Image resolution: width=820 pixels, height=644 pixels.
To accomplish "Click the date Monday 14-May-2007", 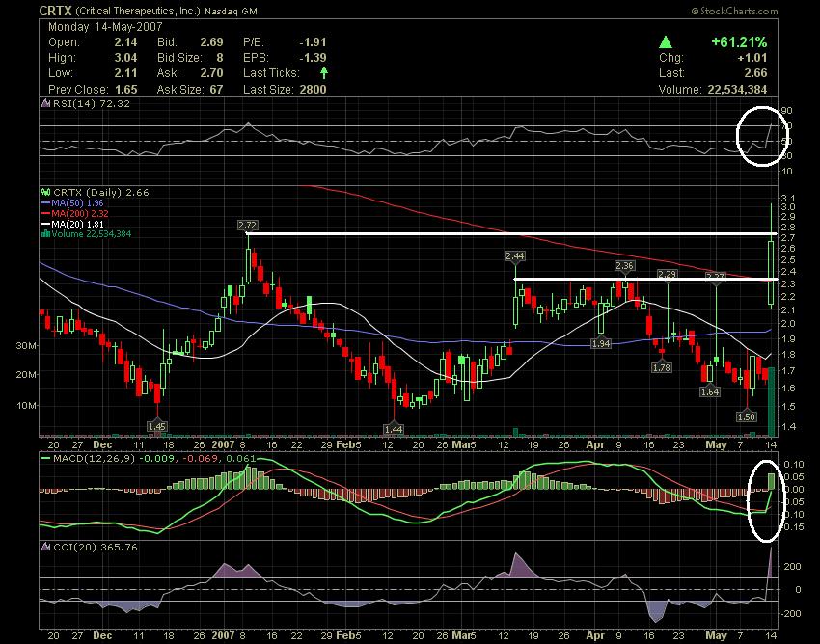I will coord(105,27).
